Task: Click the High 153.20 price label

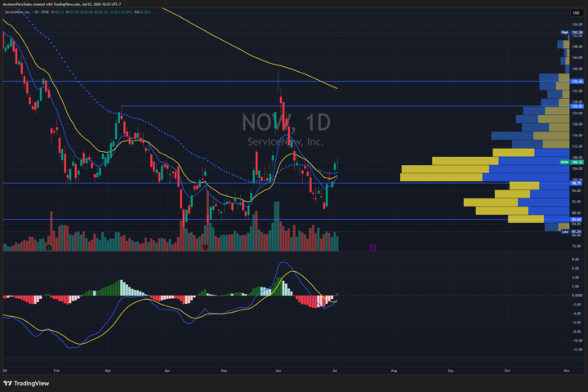Action: pyautogui.click(x=572, y=33)
